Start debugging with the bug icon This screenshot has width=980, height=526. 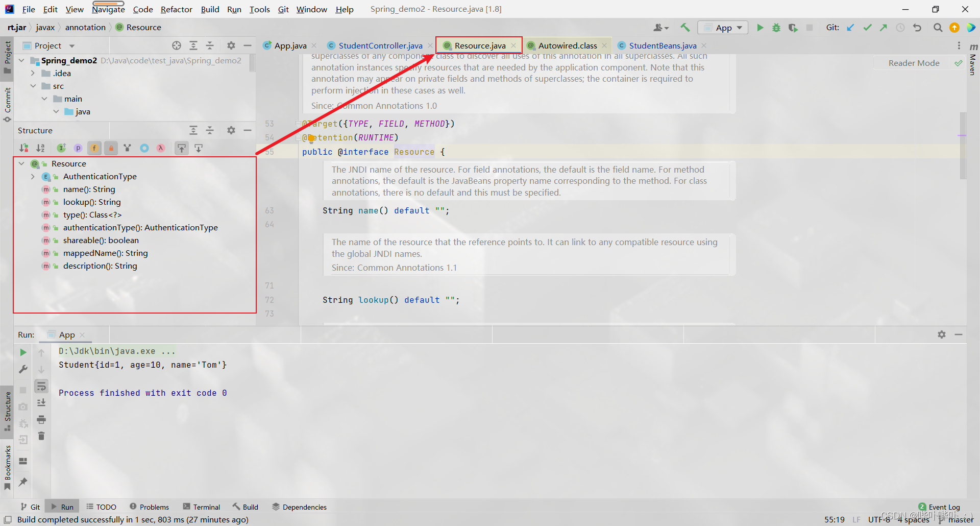pos(776,28)
